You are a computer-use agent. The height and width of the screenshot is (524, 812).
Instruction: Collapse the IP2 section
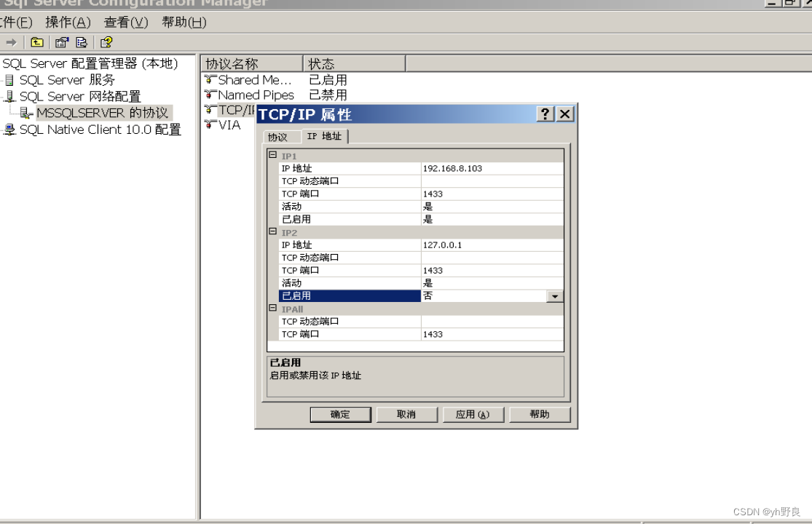[273, 231]
